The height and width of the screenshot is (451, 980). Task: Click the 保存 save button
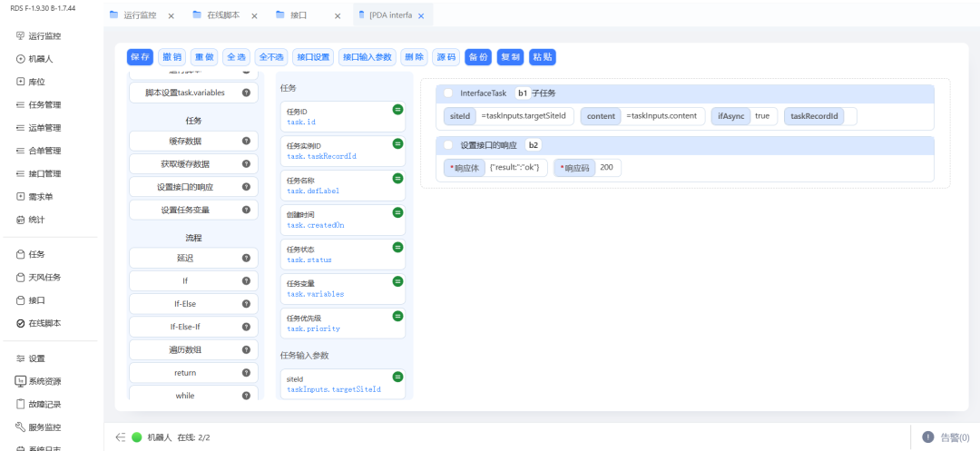coord(140,56)
